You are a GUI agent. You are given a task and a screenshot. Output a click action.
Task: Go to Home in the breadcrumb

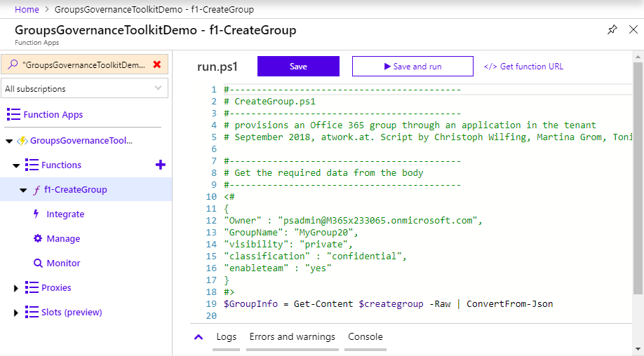pos(27,10)
